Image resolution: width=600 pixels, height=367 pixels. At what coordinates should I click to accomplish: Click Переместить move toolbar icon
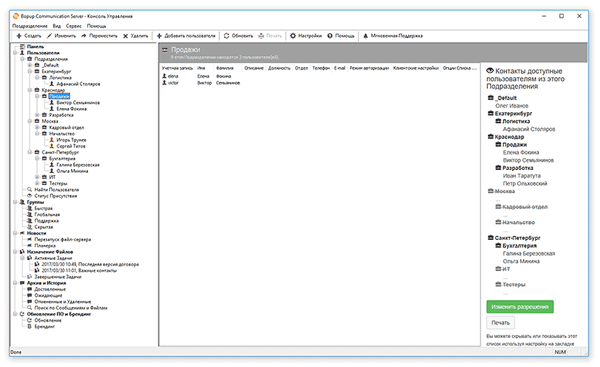click(84, 36)
